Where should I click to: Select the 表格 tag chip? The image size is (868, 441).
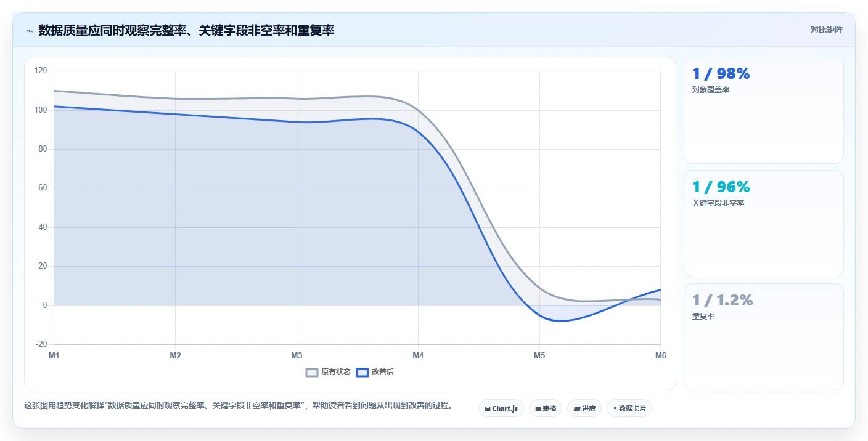tap(546, 408)
